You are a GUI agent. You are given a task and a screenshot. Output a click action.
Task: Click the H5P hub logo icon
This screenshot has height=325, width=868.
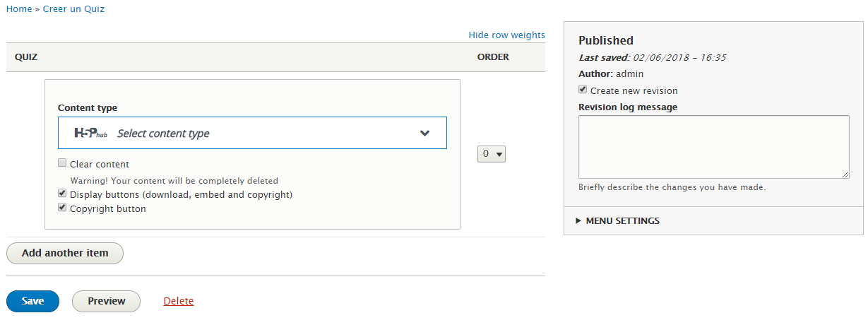tap(90, 133)
